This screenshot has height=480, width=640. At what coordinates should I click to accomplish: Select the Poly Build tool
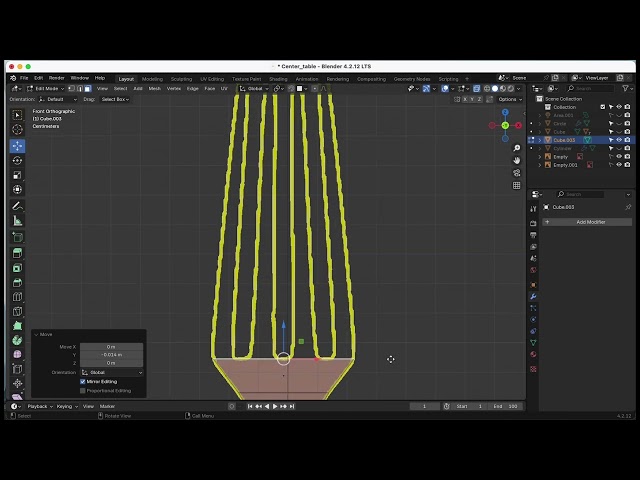[x=17, y=326]
